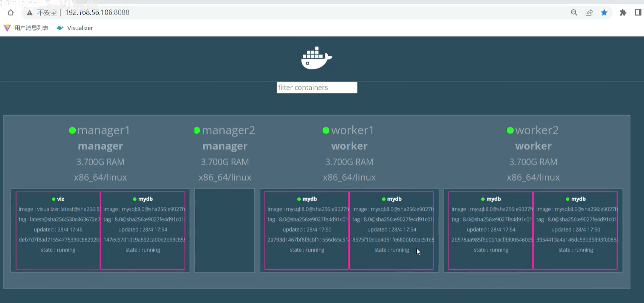Screen dimensions: 644x303
Task: Click the address bar URL 192.168.56.106:8088
Action: (97, 12)
